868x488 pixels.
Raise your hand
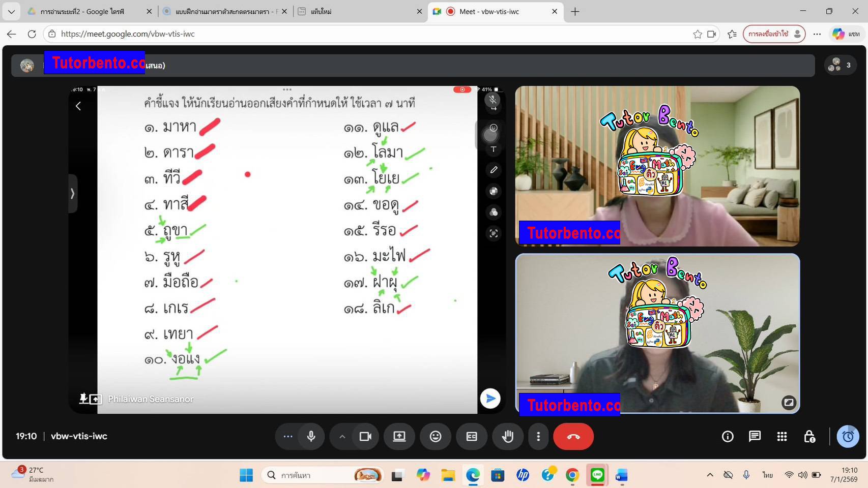tap(508, 436)
